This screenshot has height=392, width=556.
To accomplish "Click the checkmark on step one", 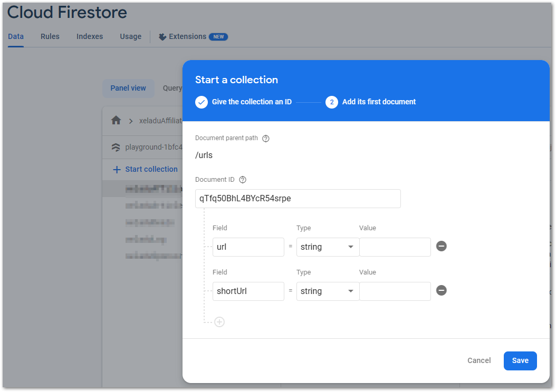I will point(201,102).
